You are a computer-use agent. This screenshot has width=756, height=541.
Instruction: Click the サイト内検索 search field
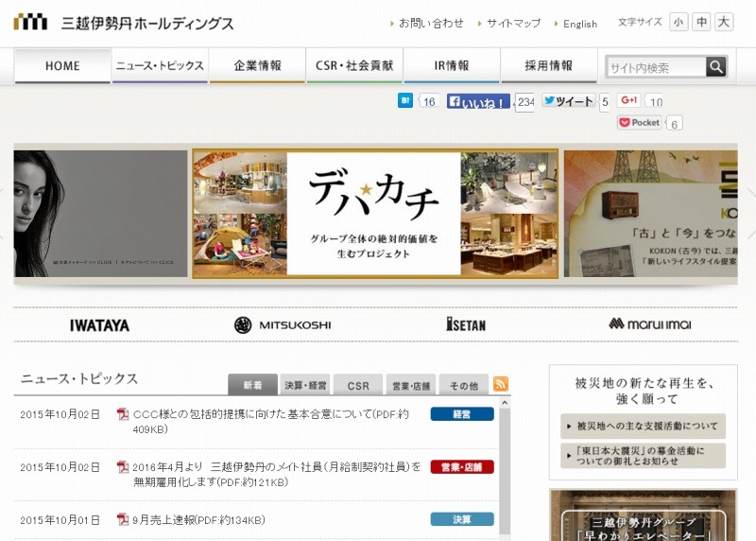tap(656, 67)
